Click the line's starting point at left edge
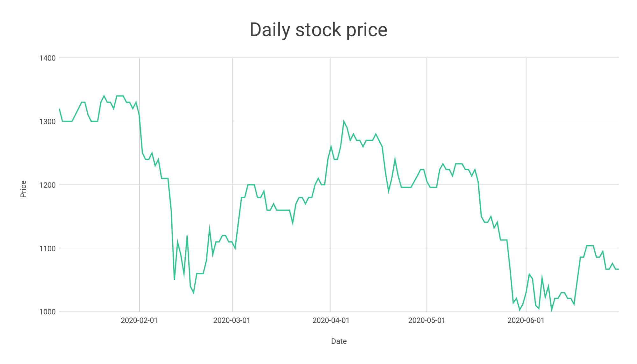637x364 pixels. 60,109
